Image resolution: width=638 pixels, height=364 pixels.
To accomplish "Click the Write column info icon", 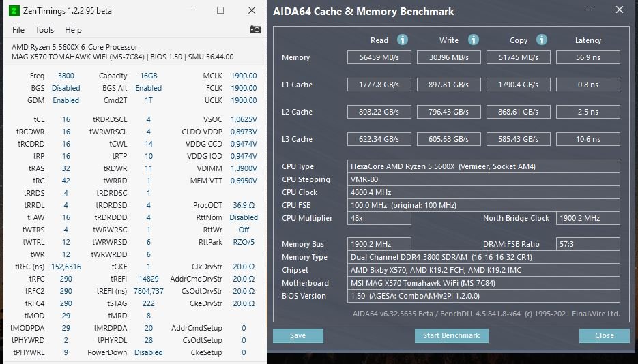I will tap(473, 40).
